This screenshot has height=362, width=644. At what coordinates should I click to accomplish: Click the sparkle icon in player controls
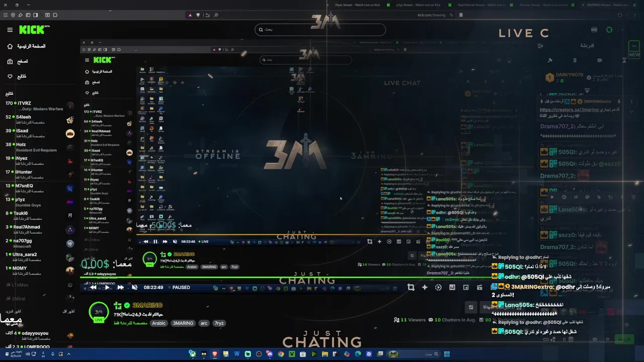pos(425,288)
